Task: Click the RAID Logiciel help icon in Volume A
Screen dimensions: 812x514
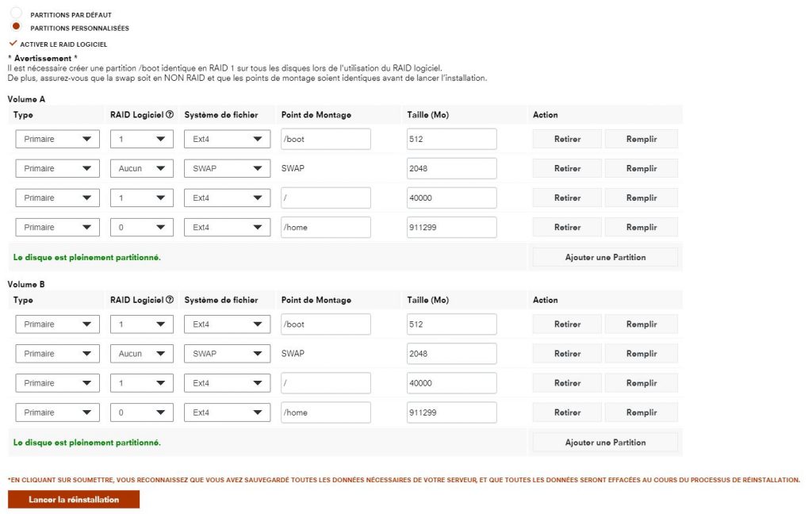Action: click(170, 115)
